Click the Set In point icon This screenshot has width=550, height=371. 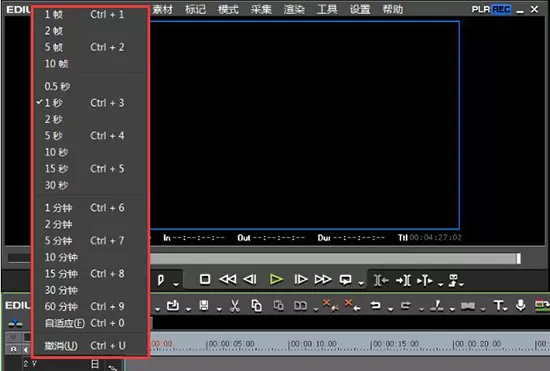[x=381, y=280]
